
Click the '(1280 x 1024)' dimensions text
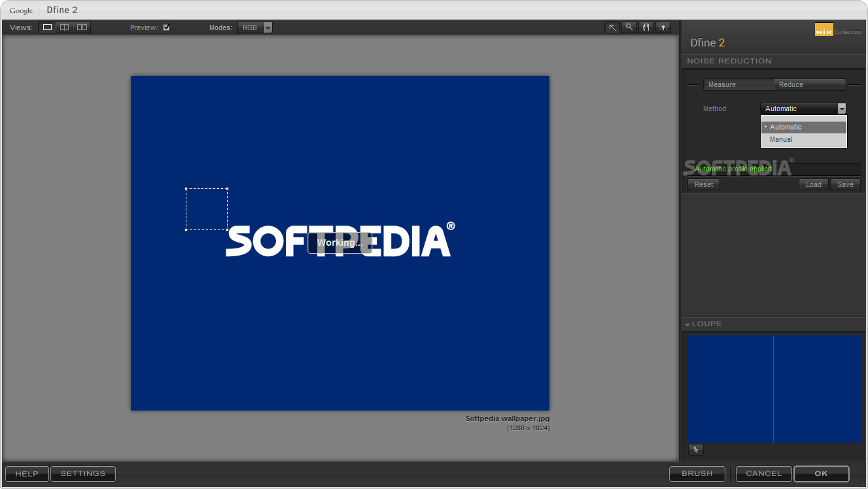tap(528, 428)
